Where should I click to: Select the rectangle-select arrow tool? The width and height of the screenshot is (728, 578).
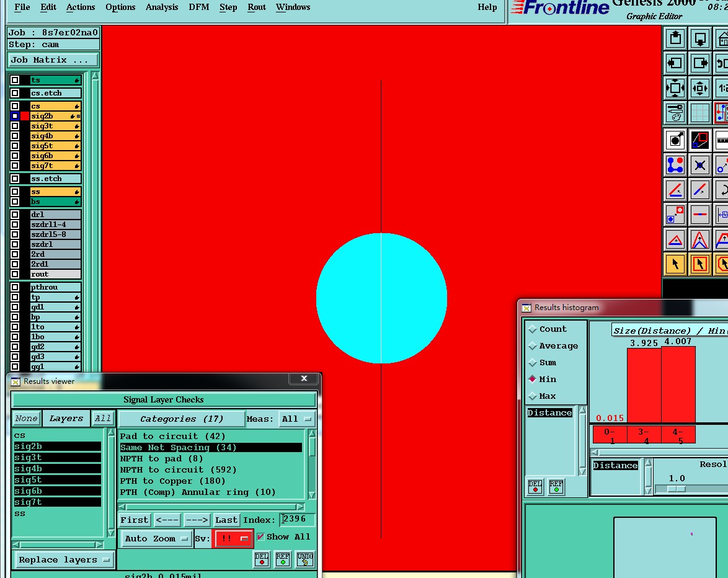699,264
